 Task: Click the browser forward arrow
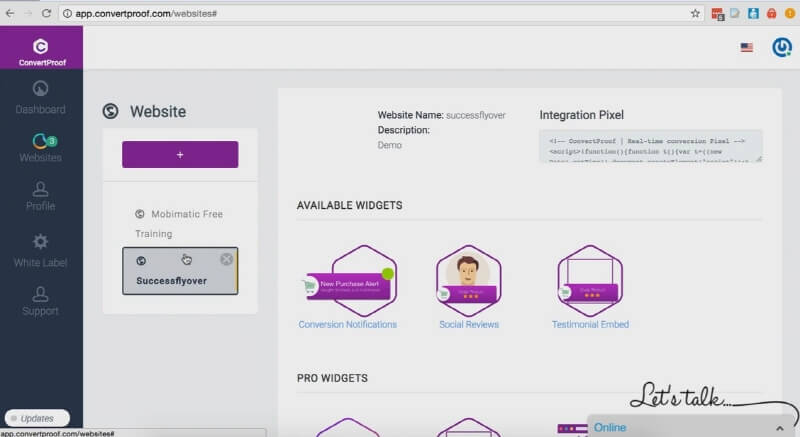coord(28,13)
